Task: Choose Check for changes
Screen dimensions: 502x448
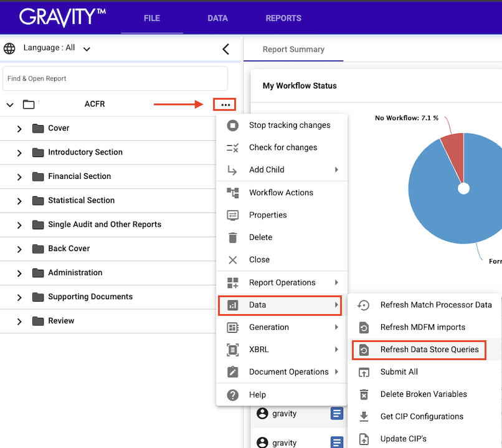Action: pyautogui.click(x=282, y=148)
